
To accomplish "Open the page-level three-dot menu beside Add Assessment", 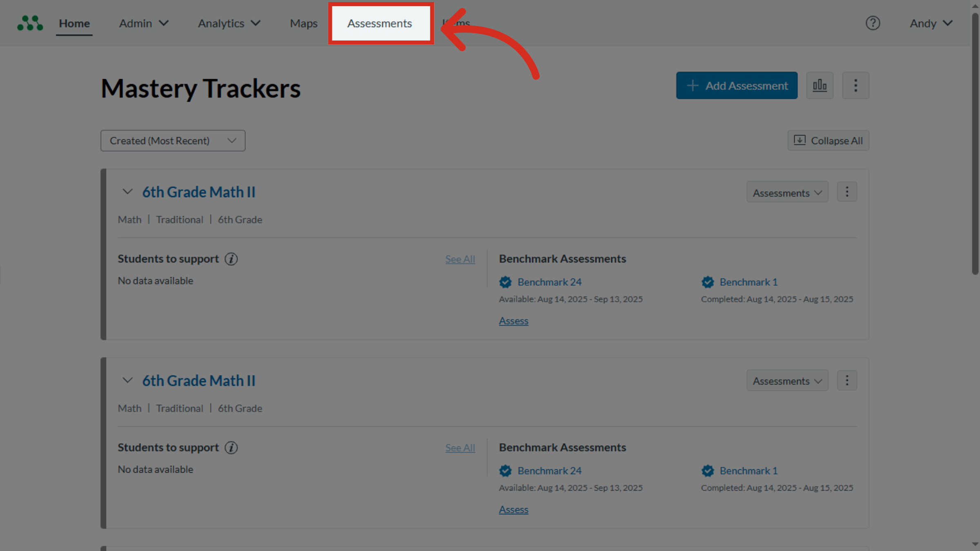I will [x=855, y=85].
